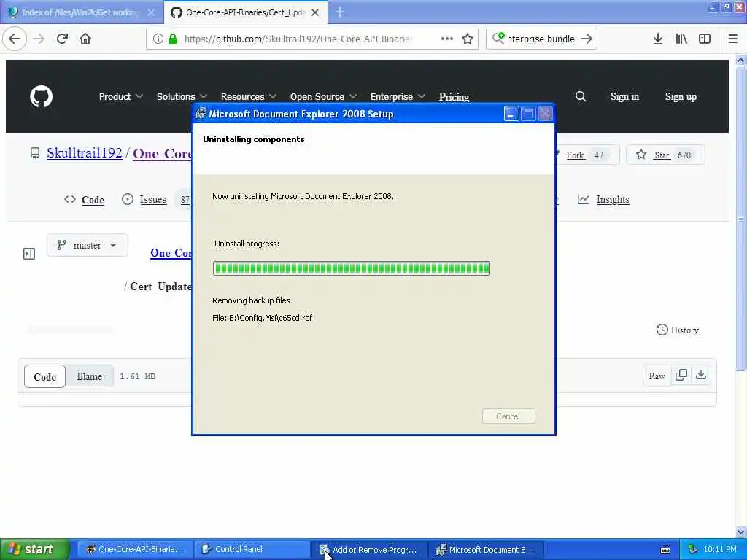Minimize the Document Explorer Setup window
This screenshot has width=747, height=560.
[x=511, y=114]
